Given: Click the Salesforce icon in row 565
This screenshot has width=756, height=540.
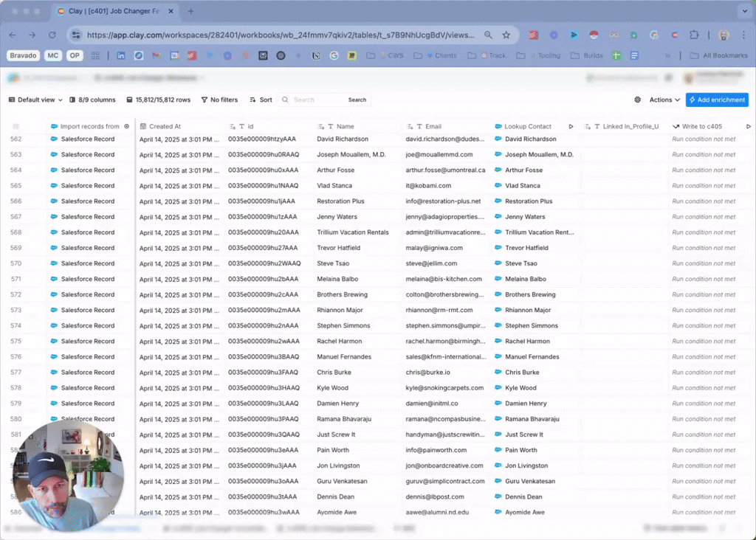Looking at the screenshot, I should 55,186.
